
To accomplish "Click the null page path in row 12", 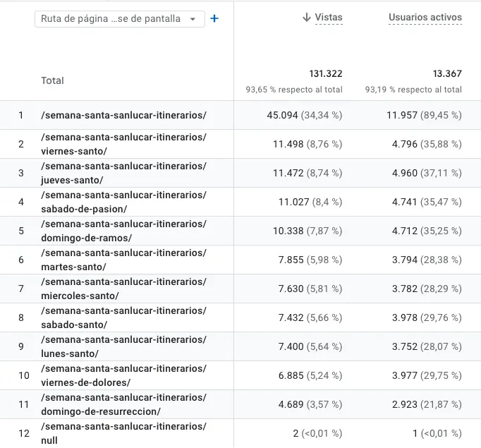I will tap(124, 433).
